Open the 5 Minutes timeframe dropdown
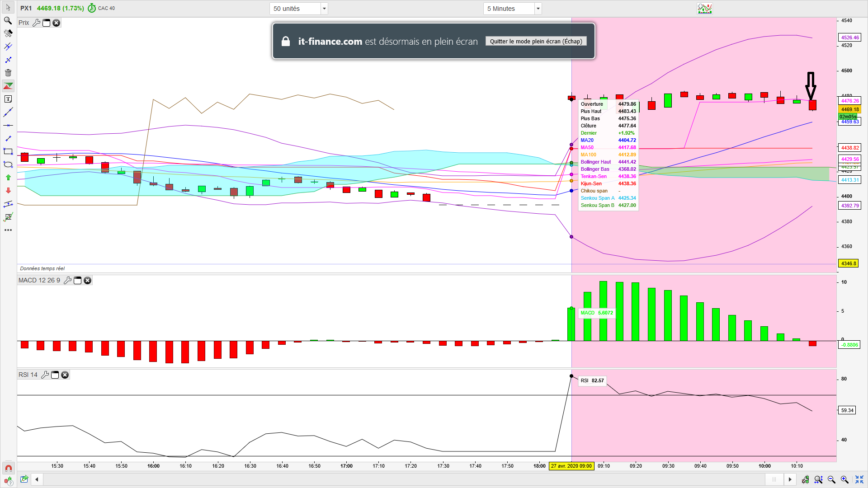Viewport: 868px width, 488px height. tap(538, 9)
